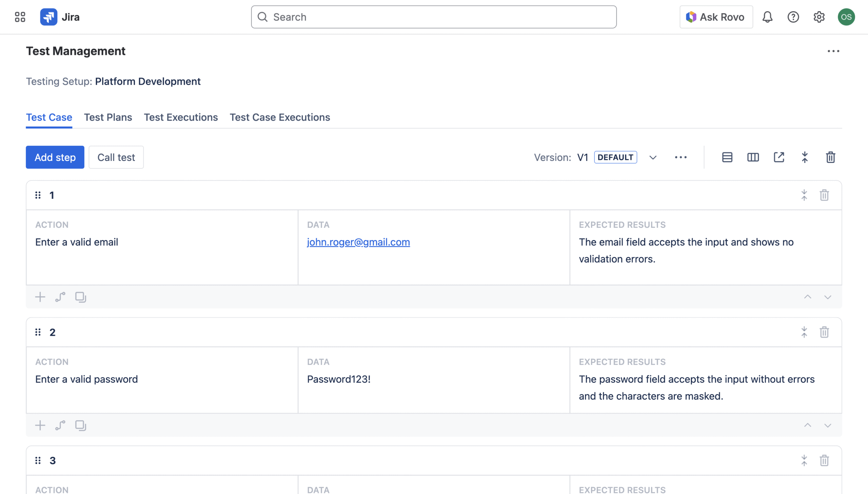Click the Add step button
Viewport: 868px width, 494px height.
pos(55,158)
